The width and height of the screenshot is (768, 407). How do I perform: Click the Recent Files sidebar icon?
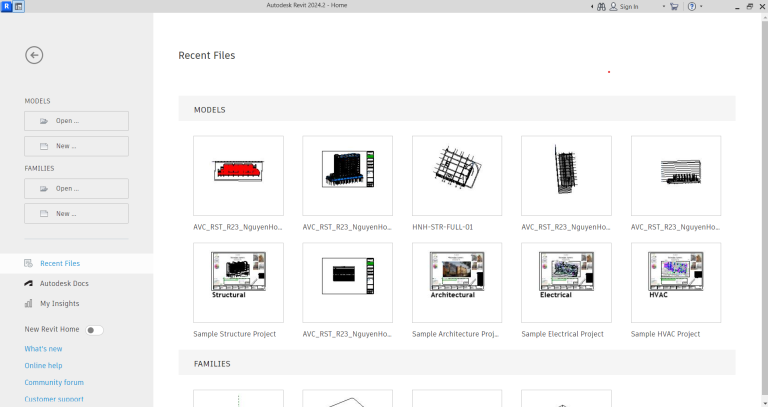coord(28,263)
